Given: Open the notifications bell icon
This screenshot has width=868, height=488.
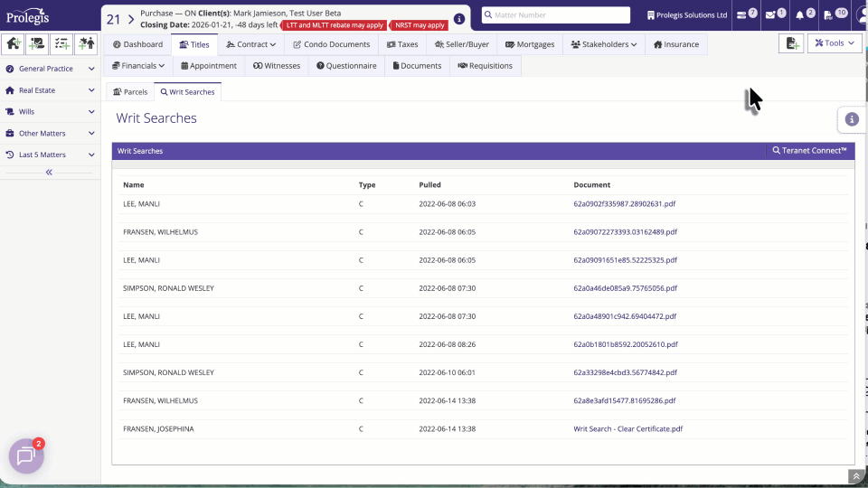Looking at the screenshot, I should [805, 14].
